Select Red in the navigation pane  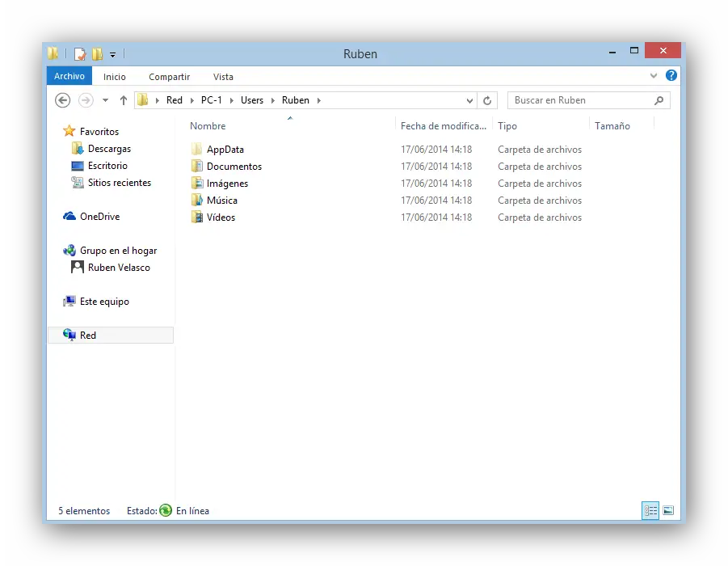pos(111,335)
